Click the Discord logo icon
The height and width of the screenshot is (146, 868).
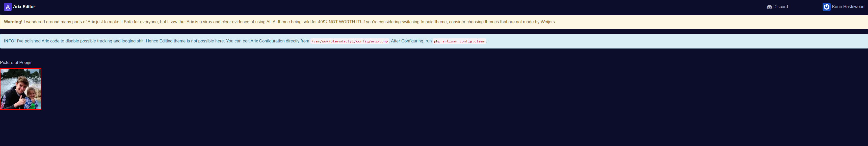point(769,7)
